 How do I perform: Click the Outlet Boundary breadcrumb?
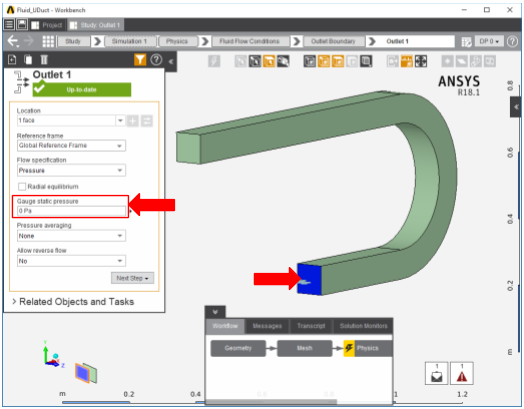(x=333, y=41)
